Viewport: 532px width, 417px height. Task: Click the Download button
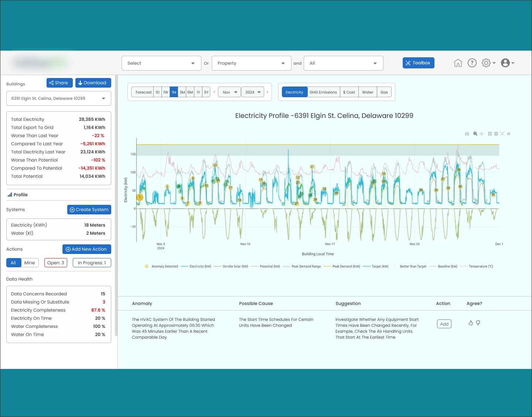point(93,83)
